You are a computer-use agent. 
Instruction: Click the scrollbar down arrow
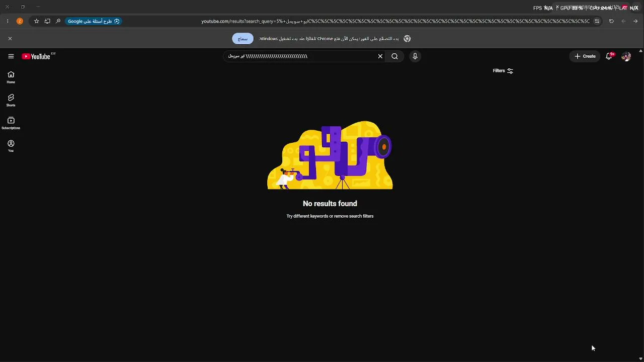coord(640,359)
